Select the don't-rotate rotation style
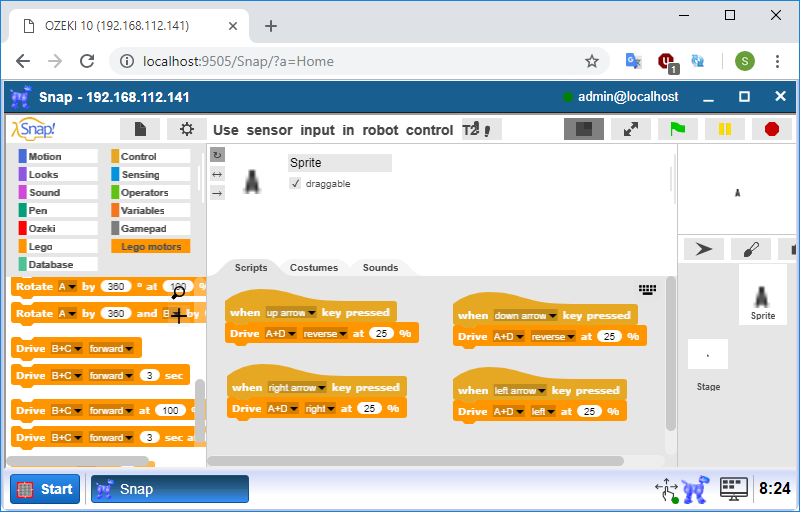 point(217,193)
